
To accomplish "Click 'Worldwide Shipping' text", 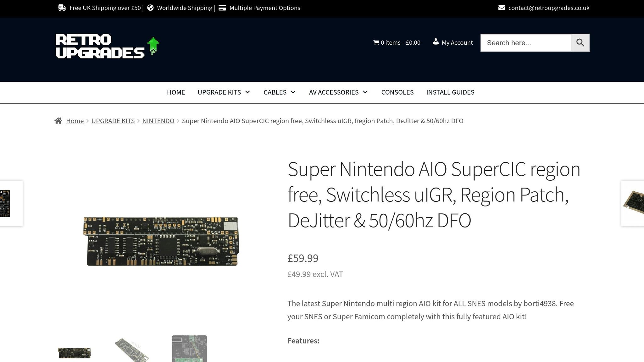I will (x=185, y=8).
